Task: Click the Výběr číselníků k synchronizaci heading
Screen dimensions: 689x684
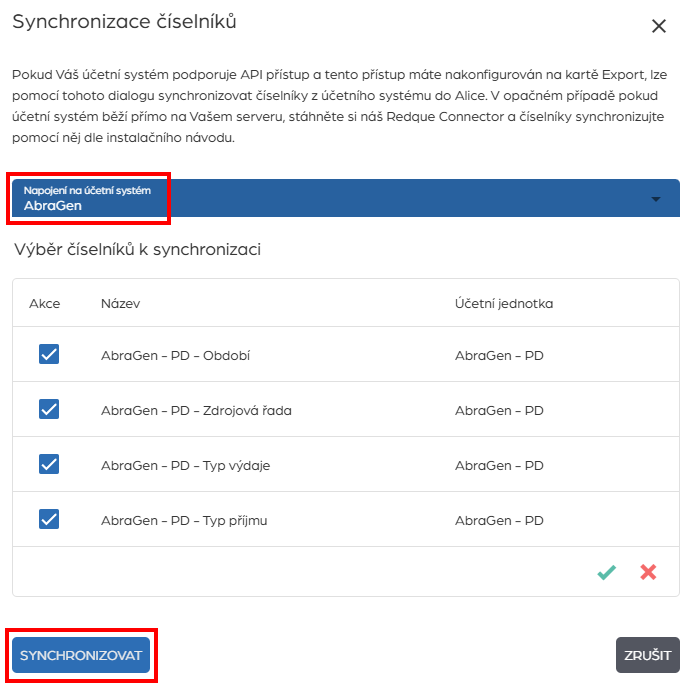Action: click(138, 249)
